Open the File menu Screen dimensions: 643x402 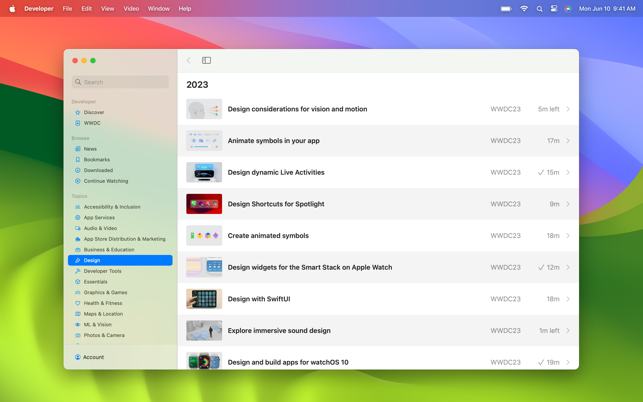67,9
